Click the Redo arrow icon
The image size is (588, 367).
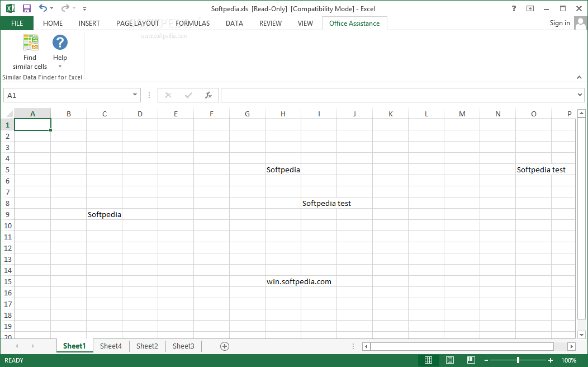65,8
